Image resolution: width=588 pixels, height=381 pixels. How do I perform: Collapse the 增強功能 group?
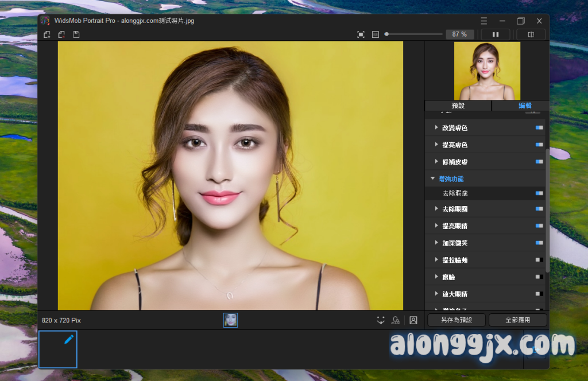[433, 179]
